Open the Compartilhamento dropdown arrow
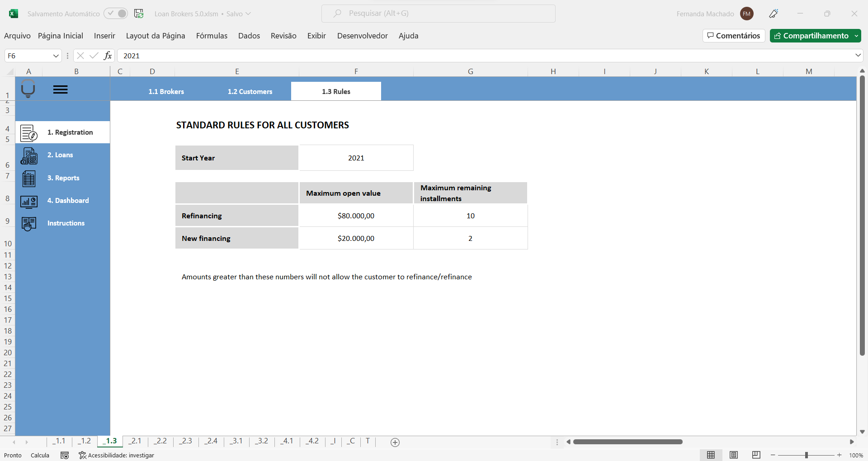Image resolution: width=868 pixels, height=461 pixels. pyautogui.click(x=857, y=36)
